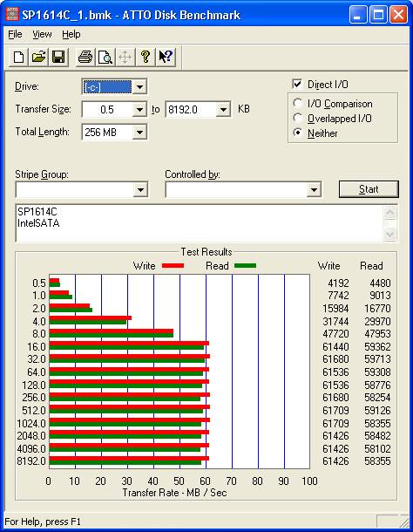Expand the Drive dropdown list
413x532 pixels.
(x=139, y=87)
